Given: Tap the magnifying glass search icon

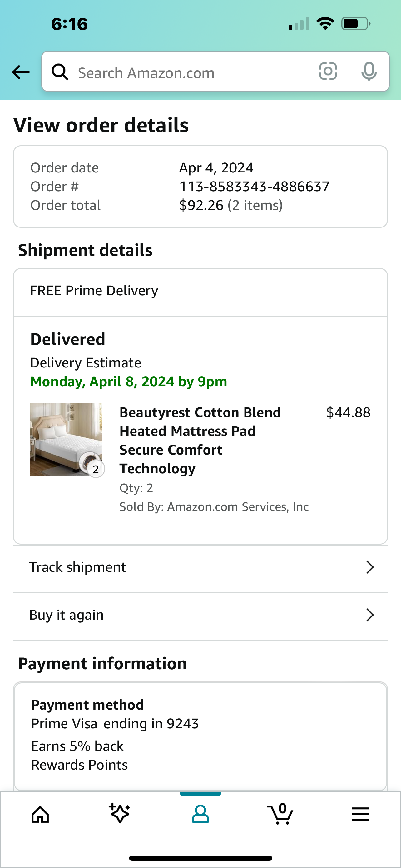Looking at the screenshot, I should point(60,72).
